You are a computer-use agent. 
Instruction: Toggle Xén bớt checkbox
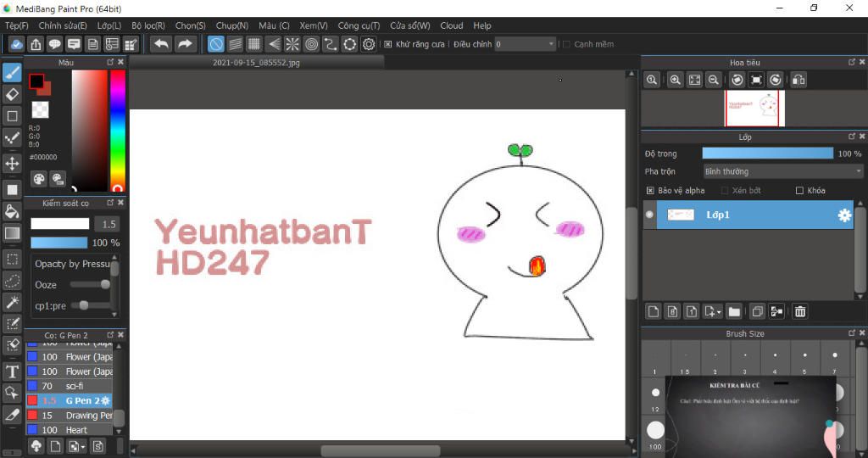[x=725, y=191]
